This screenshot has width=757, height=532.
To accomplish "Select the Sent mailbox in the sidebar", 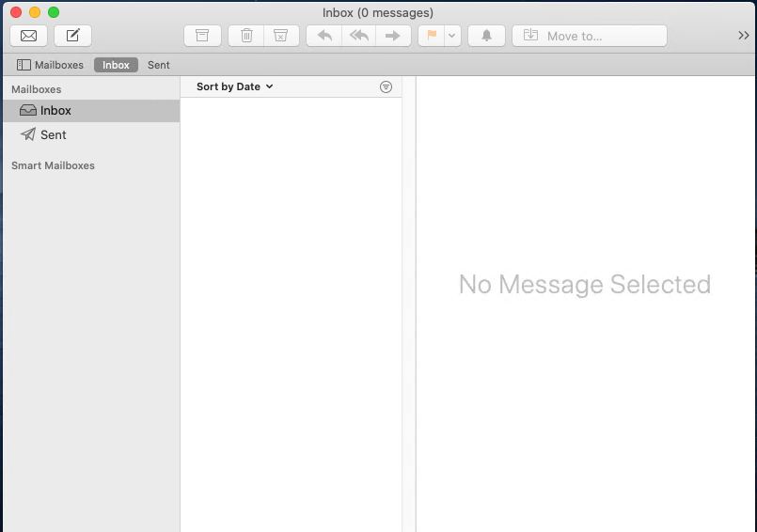I will pyautogui.click(x=54, y=134).
